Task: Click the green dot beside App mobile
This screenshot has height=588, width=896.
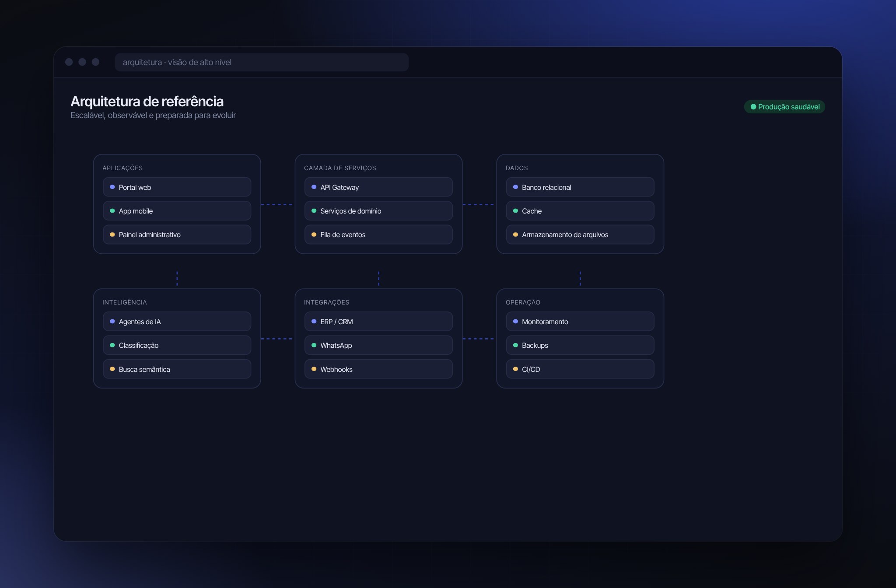Action: tap(112, 211)
